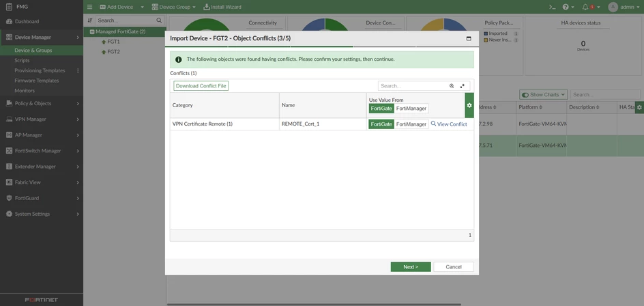Viewport: 644px width, 306px height.
Task: Toggle the Show Charts switch
Action: point(525,94)
